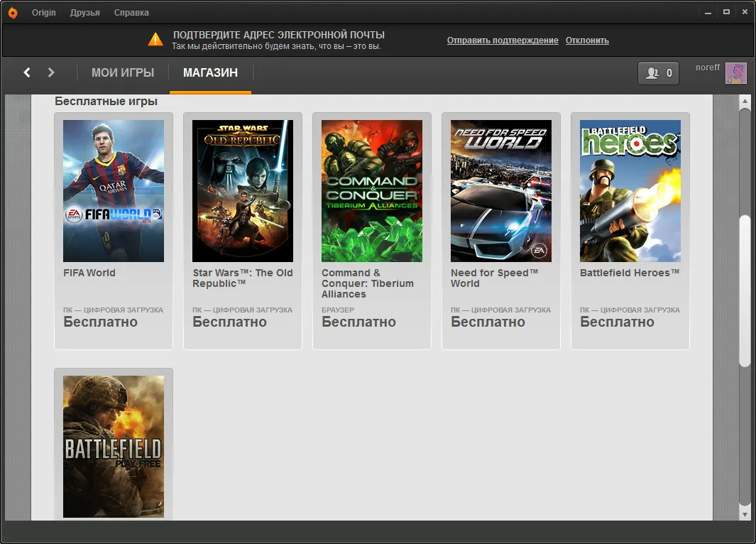Open Star Wars Old Republic cover art
Image resolution: width=756 pixels, height=544 pixels.
(243, 191)
